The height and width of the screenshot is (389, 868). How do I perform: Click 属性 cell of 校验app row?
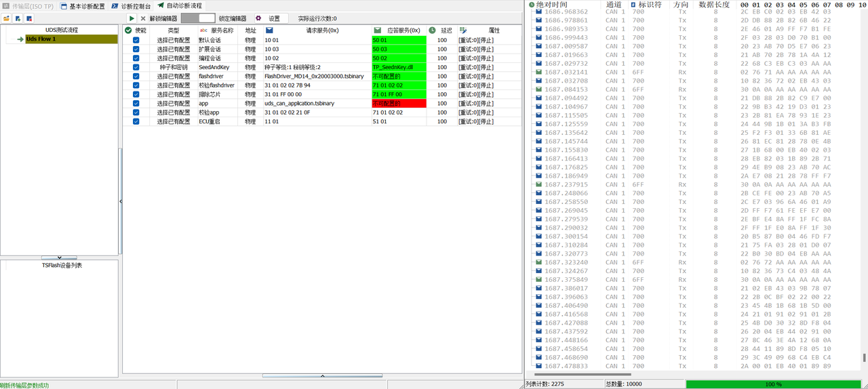490,112
